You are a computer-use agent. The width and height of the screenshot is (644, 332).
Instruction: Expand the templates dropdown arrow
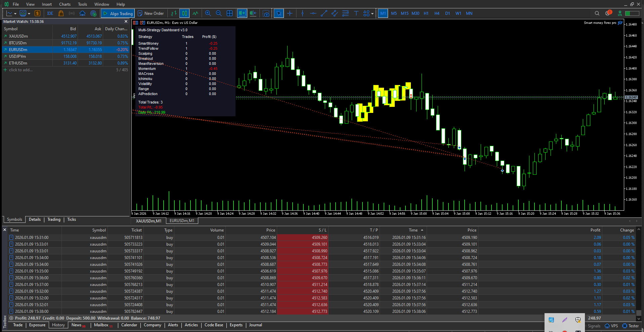(x=29, y=14)
